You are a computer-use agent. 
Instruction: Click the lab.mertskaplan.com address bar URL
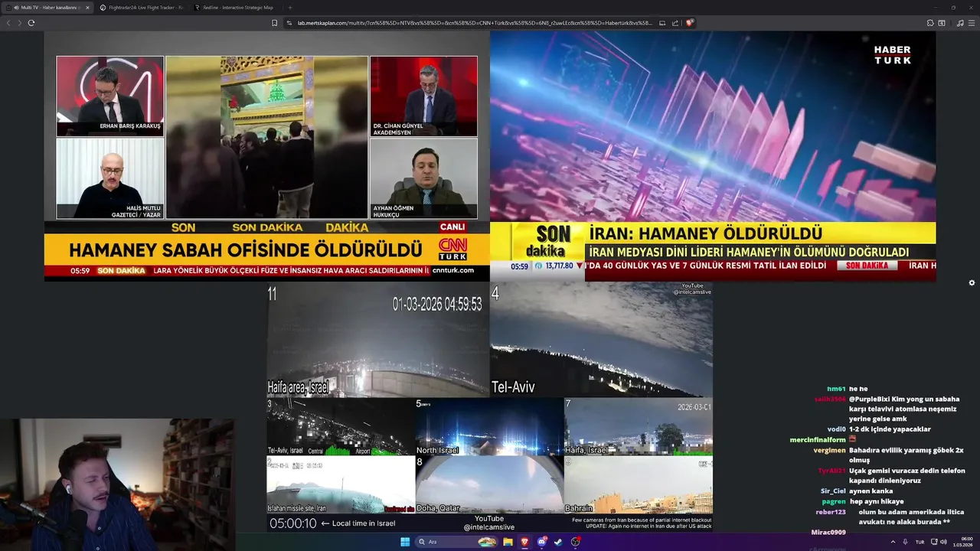(475, 23)
